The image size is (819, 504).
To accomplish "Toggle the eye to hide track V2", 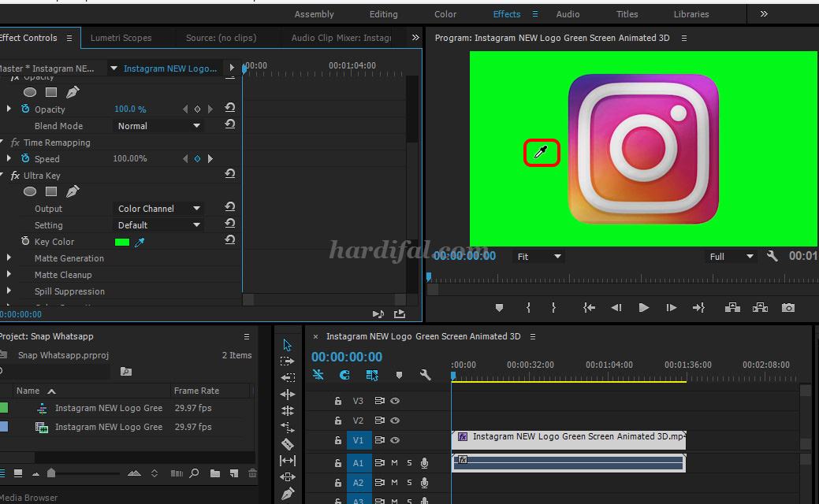I will pyautogui.click(x=393, y=421).
